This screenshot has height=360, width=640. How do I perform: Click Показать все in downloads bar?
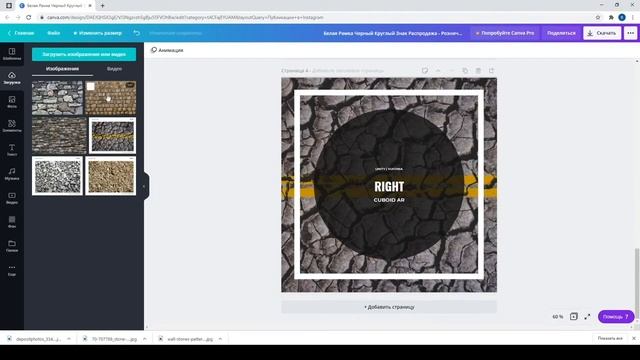[610, 338]
